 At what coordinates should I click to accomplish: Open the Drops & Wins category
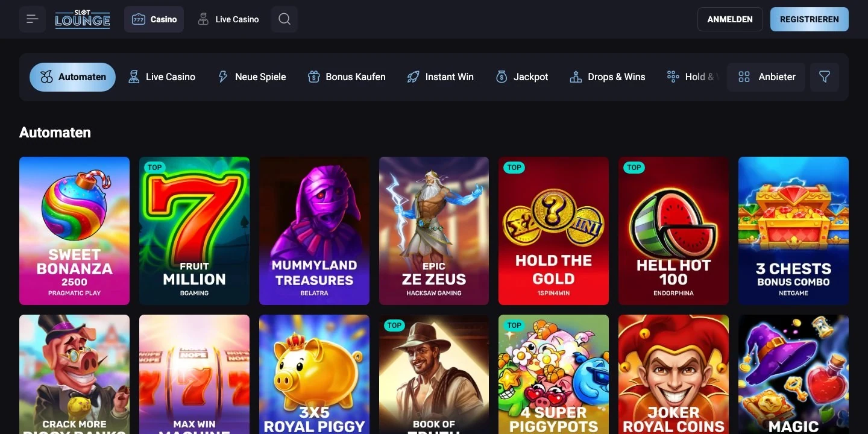pos(608,77)
